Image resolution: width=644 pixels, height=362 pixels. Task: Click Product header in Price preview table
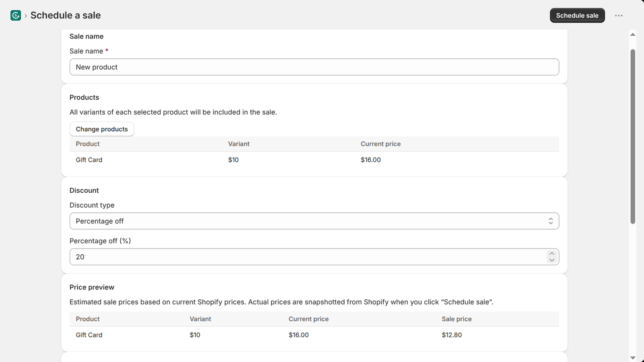pos(88,319)
